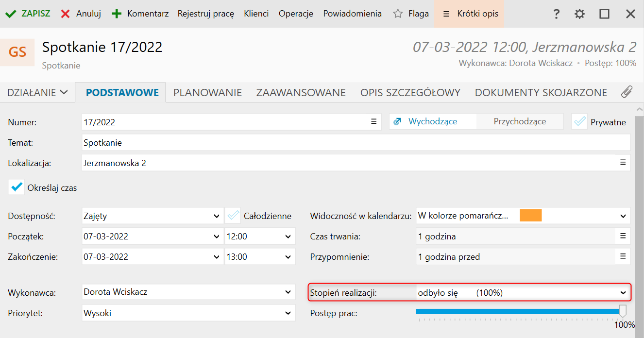Open the Numer field menu icon

tap(374, 121)
